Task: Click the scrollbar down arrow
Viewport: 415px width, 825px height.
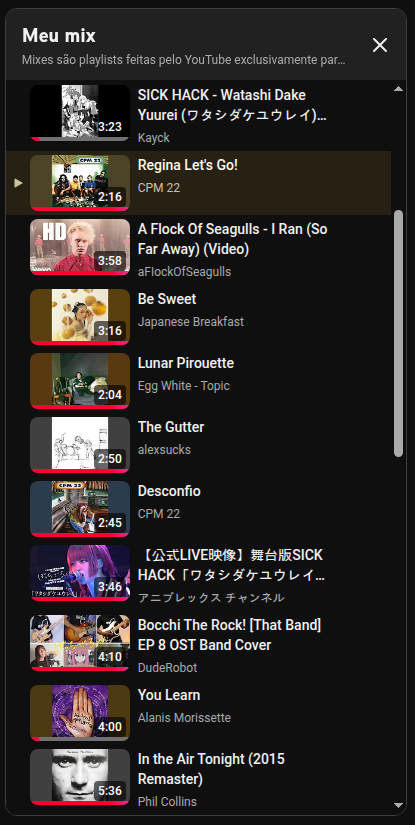Action: [398, 805]
